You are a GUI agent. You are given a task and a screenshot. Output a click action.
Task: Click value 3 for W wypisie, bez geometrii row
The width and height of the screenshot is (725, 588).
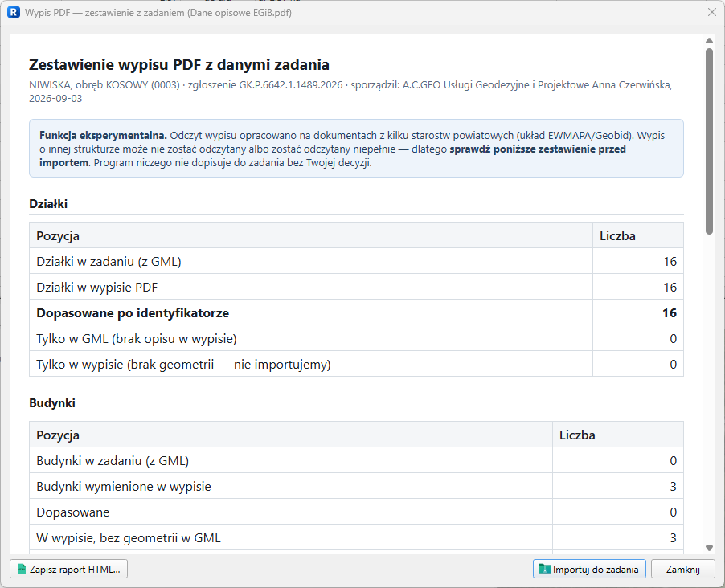pos(674,537)
